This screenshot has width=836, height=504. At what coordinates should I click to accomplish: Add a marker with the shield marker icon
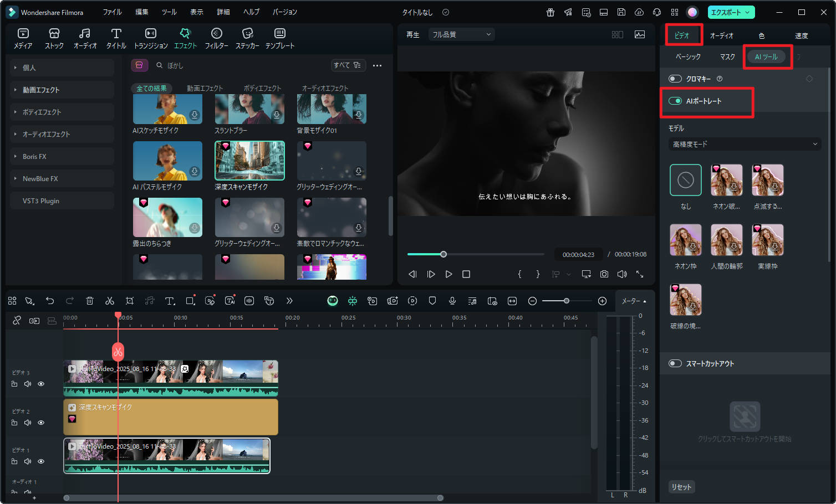[x=432, y=301]
